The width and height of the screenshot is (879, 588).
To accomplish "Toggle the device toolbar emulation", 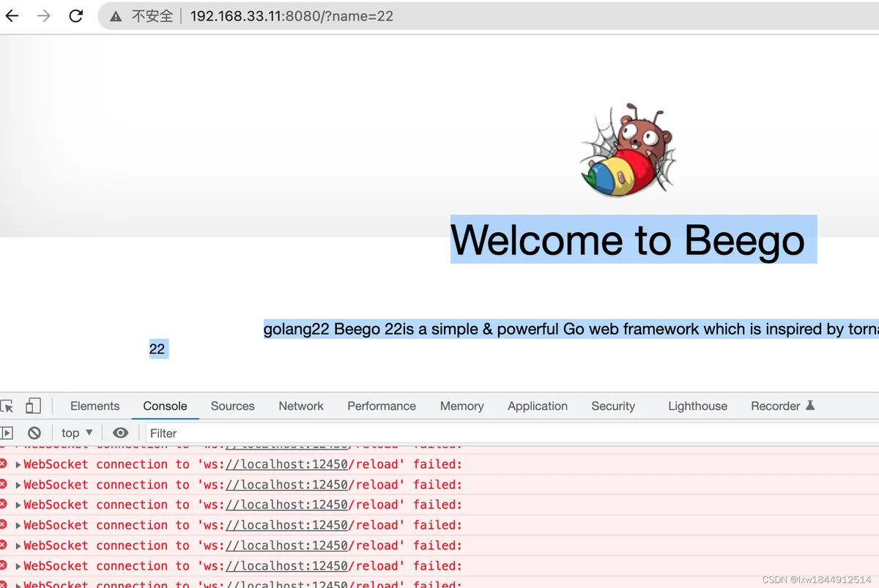I will (33, 406).
